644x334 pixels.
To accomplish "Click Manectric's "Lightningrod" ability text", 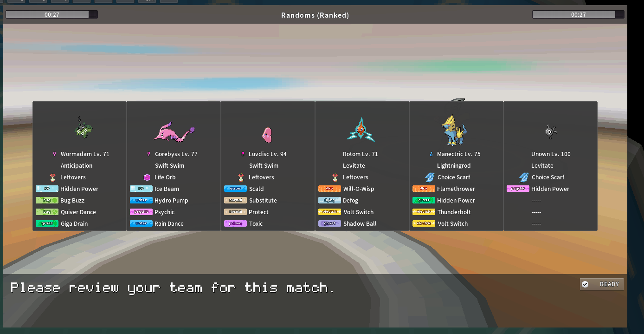I will pyautogui.click(x=454, y=165).
